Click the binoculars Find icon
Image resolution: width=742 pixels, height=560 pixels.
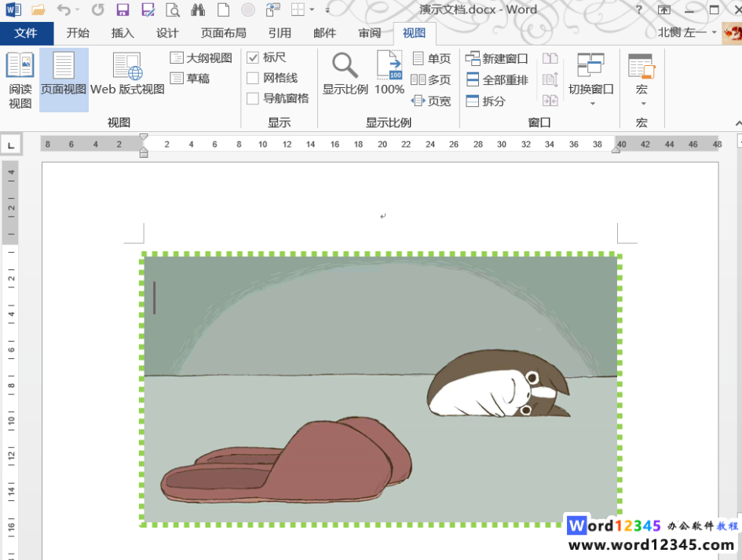[198, 9]
